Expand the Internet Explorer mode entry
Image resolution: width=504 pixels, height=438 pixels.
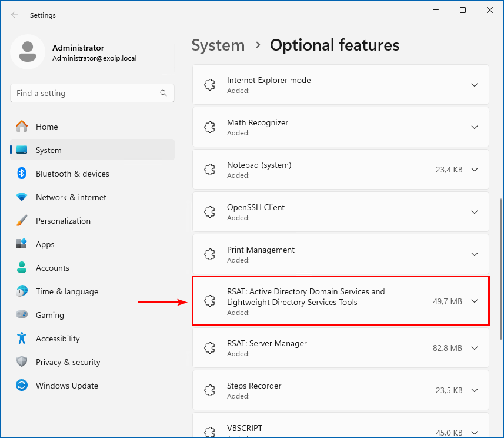coord(475,85)
